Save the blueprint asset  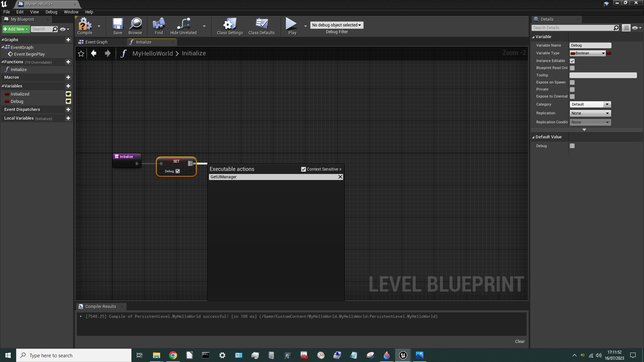coord(118,26)
